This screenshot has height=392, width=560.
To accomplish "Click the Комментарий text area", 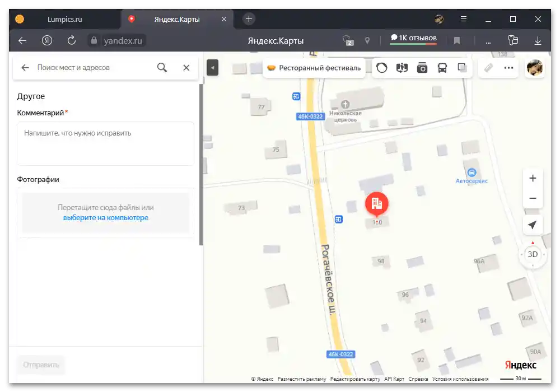I will tap(105, 143).
